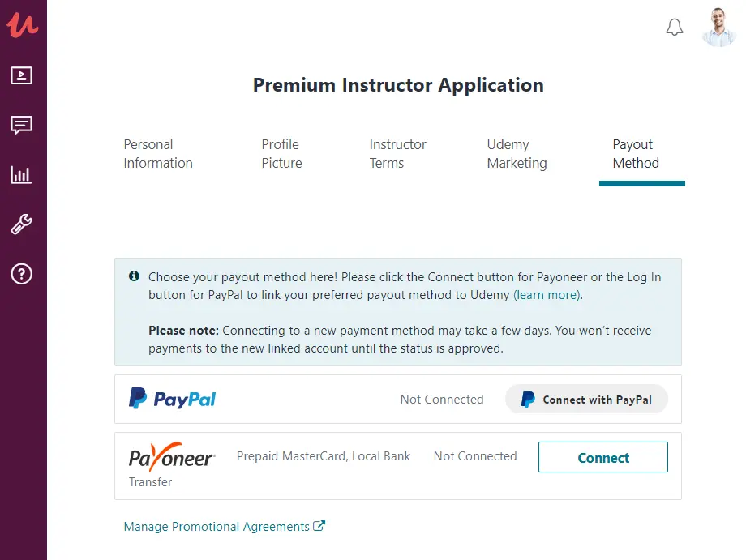Click the Udemy logo in sidebar

click(x=23, y=24)
